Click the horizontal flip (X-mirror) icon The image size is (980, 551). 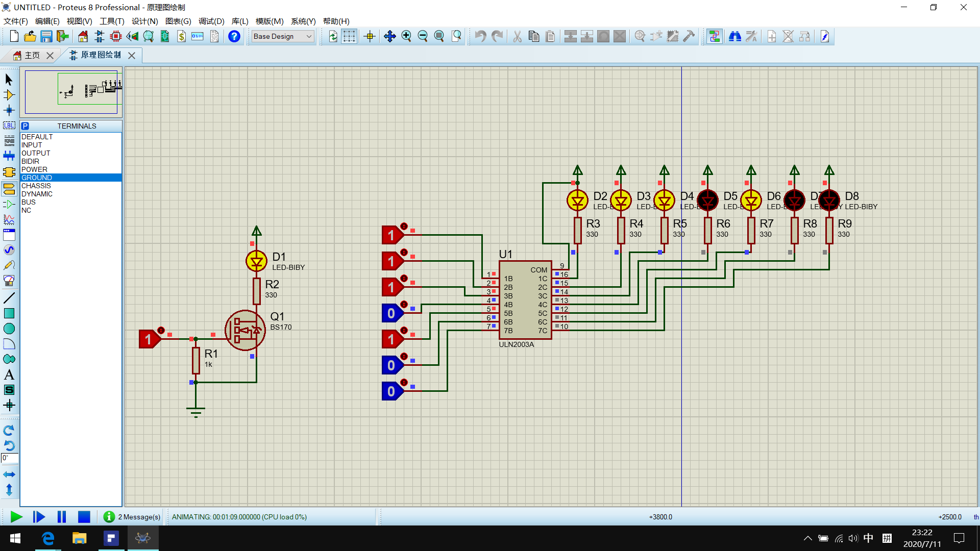[9, 474]
